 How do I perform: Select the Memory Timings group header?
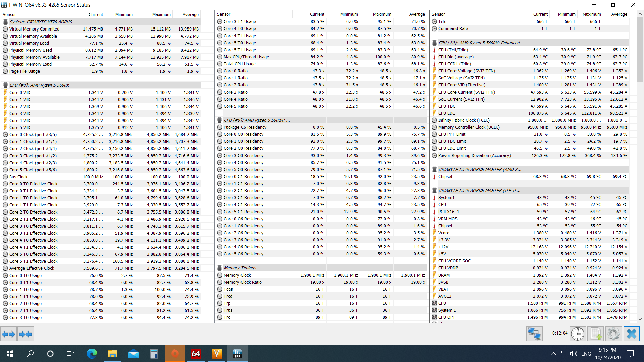(321, 268)
